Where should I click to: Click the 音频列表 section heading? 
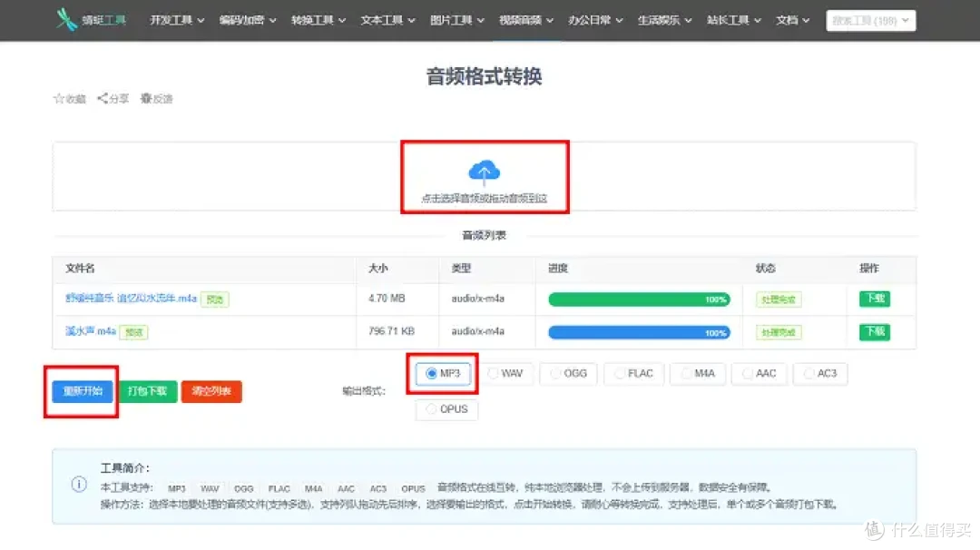(484, 235)
